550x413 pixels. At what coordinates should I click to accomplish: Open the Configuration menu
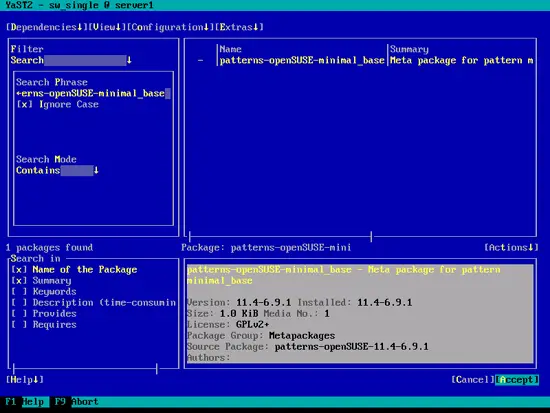pos(170,27)
